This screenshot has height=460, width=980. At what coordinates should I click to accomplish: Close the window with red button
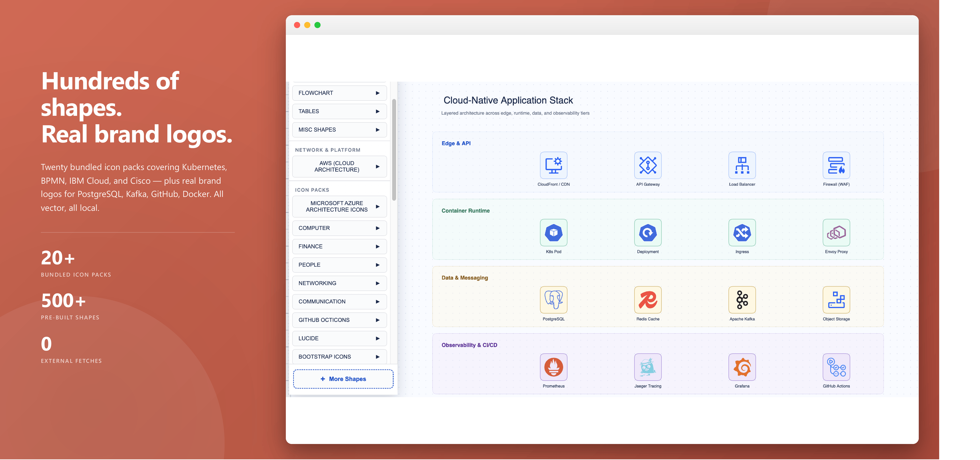pyautogui.click(x=297, y=25)
